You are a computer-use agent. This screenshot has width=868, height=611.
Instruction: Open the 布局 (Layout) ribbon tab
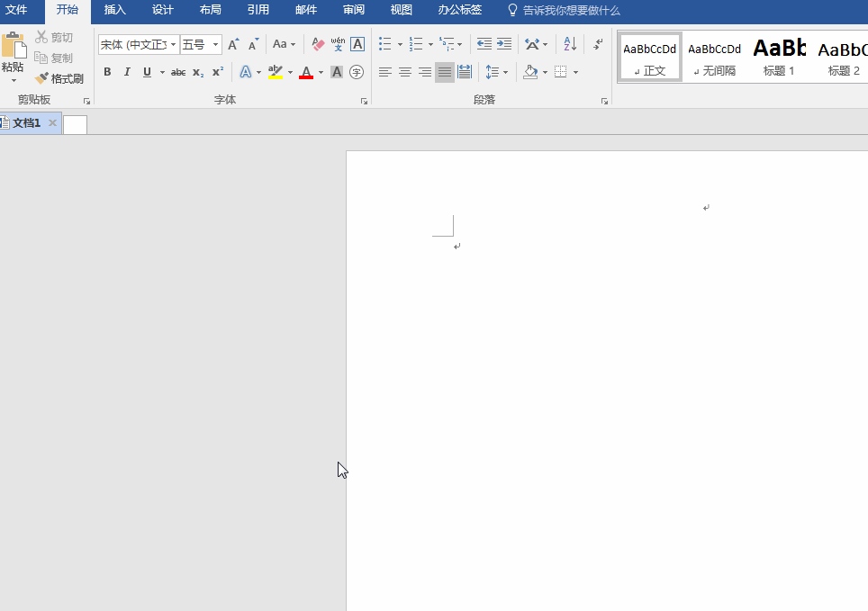[x=210, y=10]
